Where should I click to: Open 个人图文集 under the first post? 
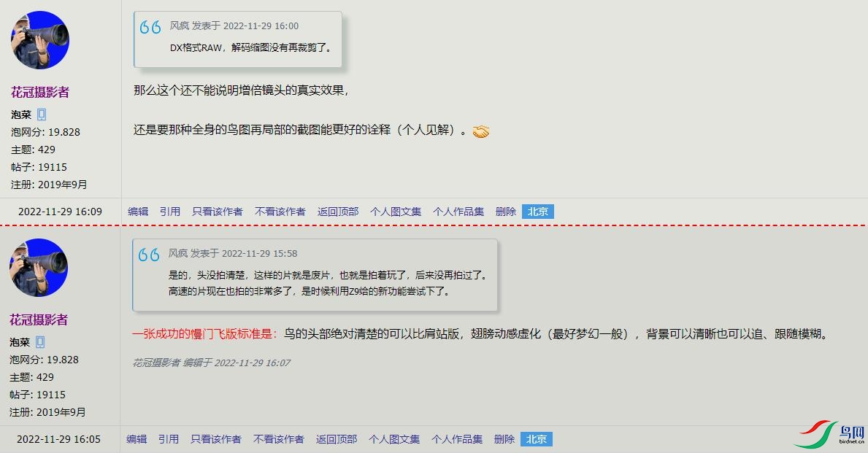396,212
